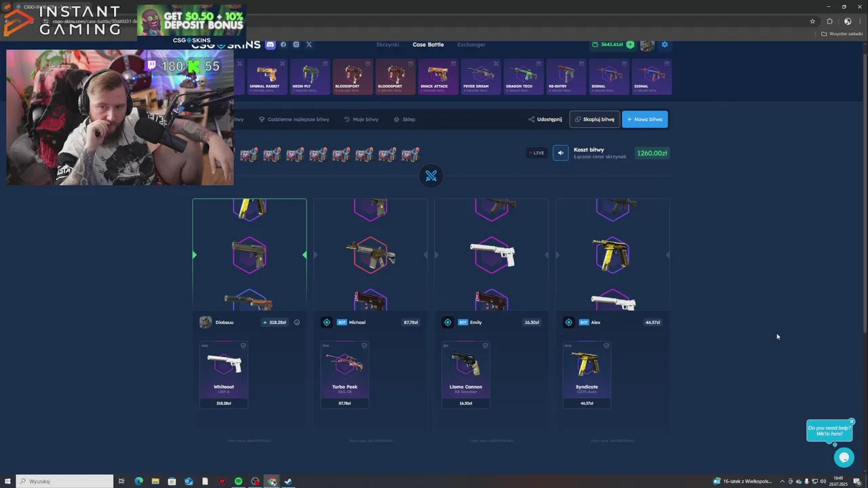Select the Turbo Peek SSG 08 card
Viewport: 868px width, 488px height.
pyautogui.click(x=344, y=375)
